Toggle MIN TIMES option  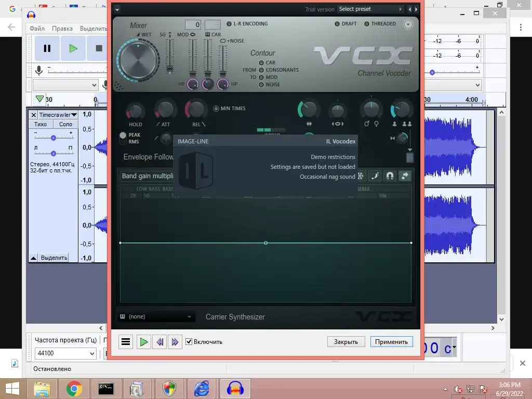tap(229, 109)
